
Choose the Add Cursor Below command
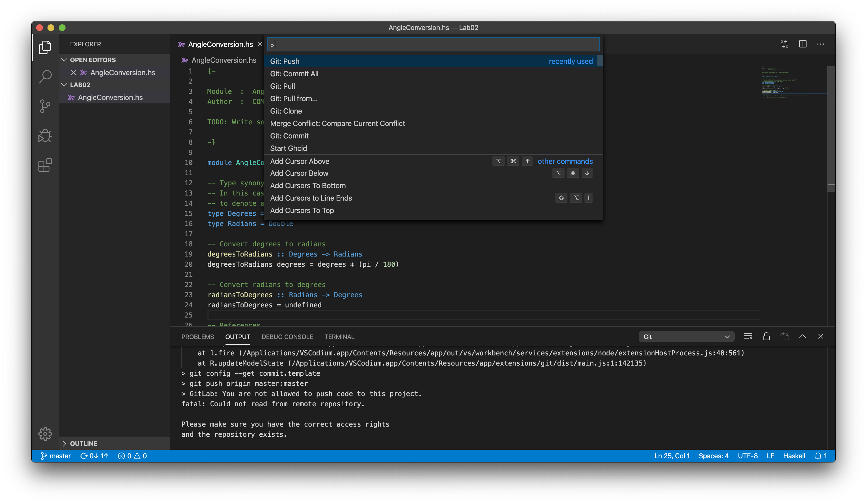point(433,173)
